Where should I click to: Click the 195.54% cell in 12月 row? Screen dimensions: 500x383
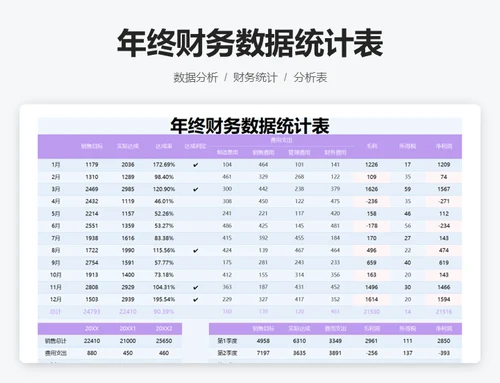(x=164, y=299)
